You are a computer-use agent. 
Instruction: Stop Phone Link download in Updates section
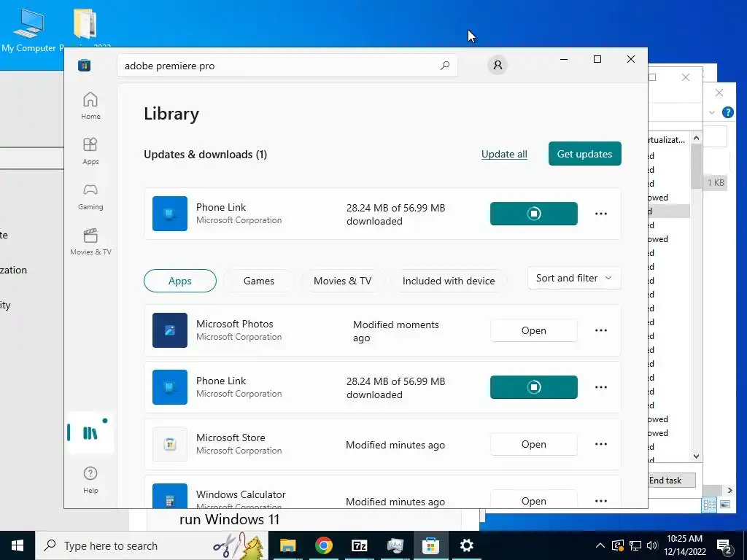[533, 214]
